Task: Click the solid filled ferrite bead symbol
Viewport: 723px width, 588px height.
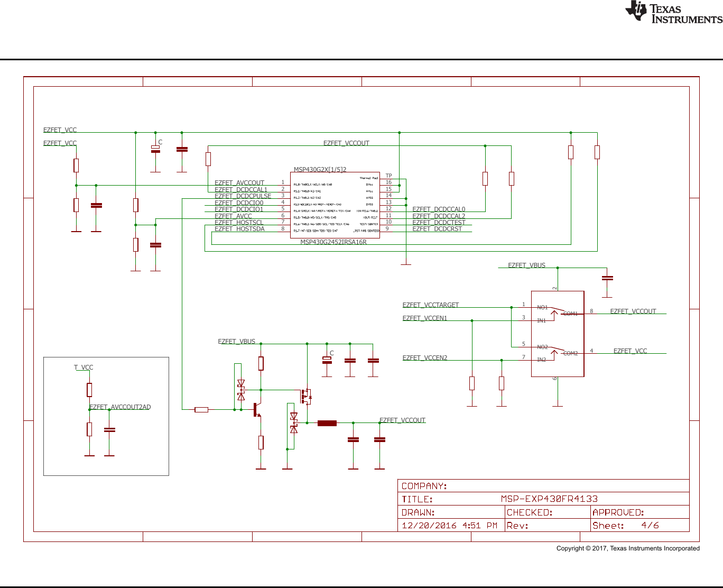Action: [327, 423]
